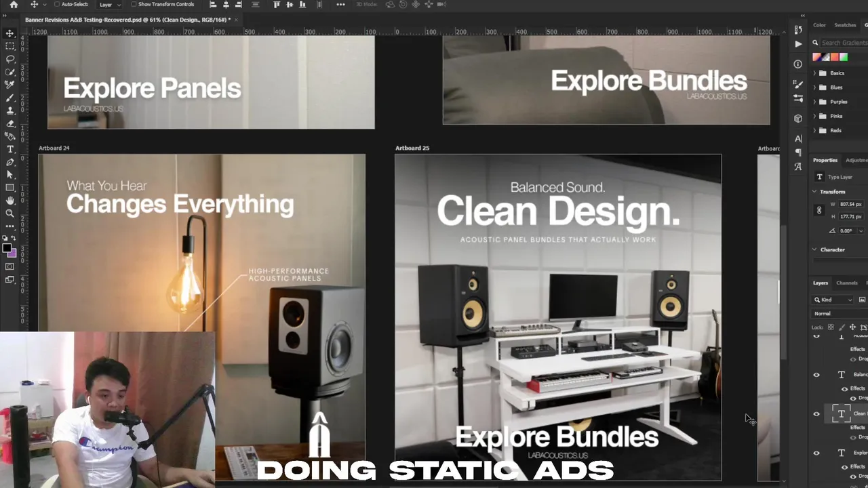
Task: Select the Paint Bucket tool
Action: (10, 136)
